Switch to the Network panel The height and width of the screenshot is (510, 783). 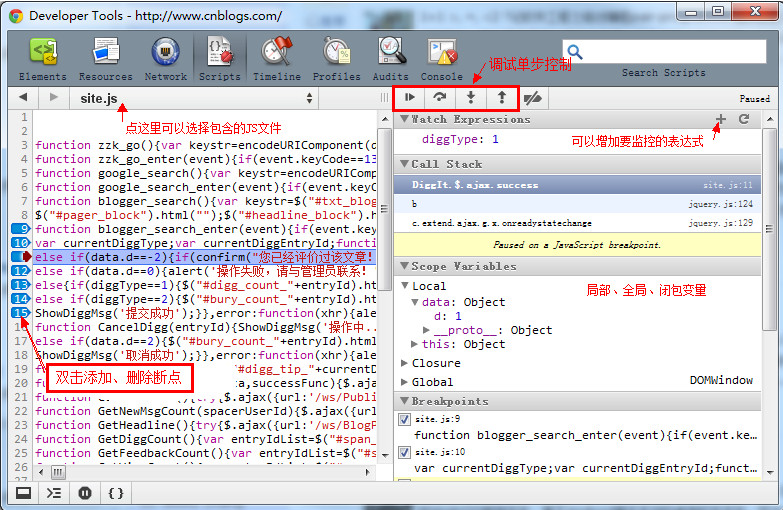coord(165,58)
